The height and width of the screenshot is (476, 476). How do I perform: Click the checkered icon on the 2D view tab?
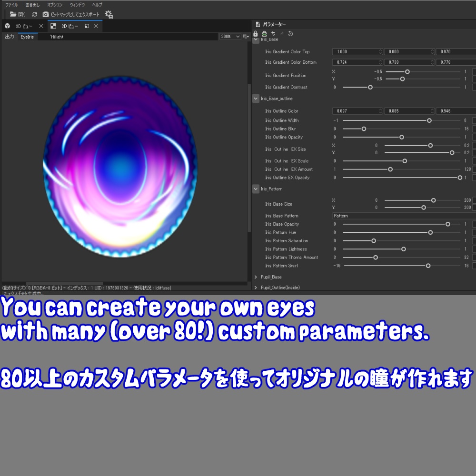(x=54, y=26)
